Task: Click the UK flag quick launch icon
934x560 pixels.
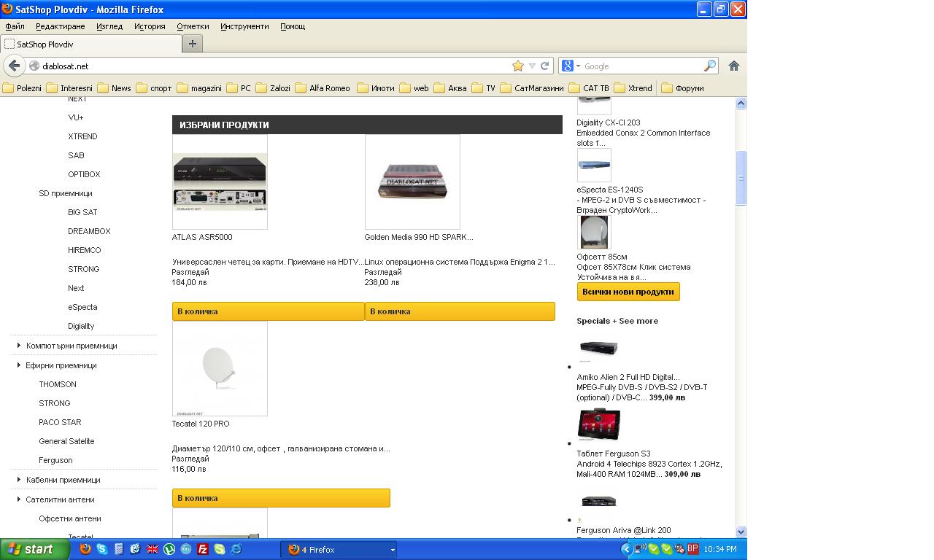Action: click(153, 549)
